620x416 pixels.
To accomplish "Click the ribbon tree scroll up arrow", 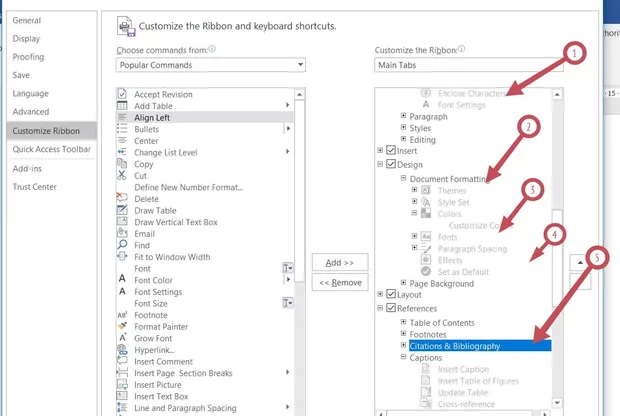I will (557, 95).
